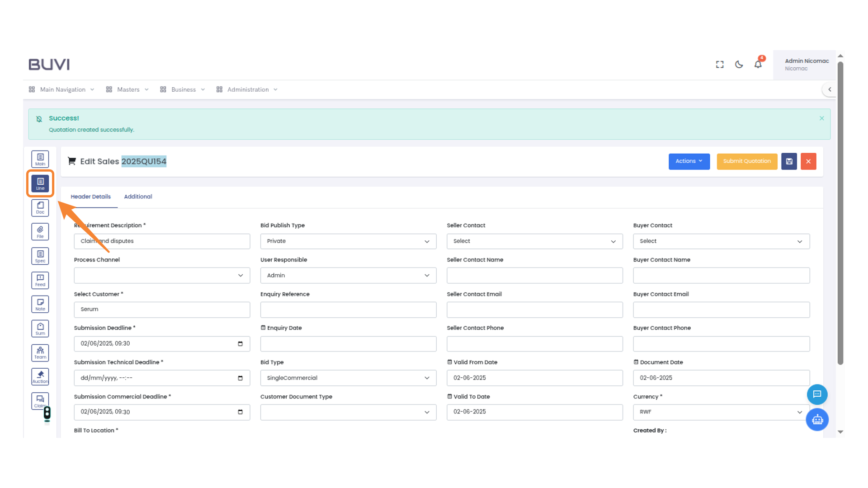
Task: Collapse the side panel arrow
Action: coord(830,89)
